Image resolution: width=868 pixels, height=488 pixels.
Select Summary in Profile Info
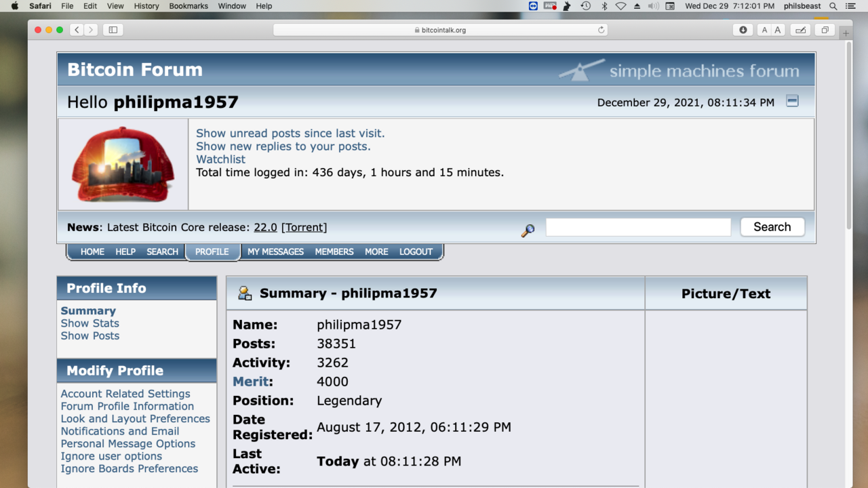coord(88,311)
